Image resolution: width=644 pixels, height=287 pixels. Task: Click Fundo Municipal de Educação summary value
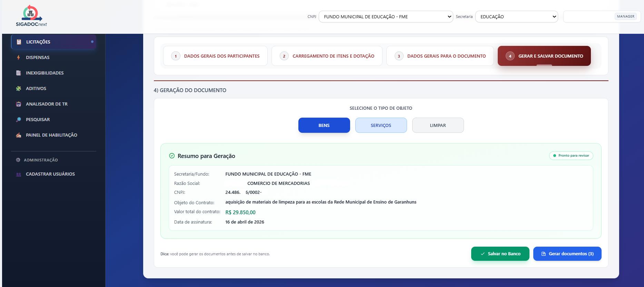(x=268, y=174)
